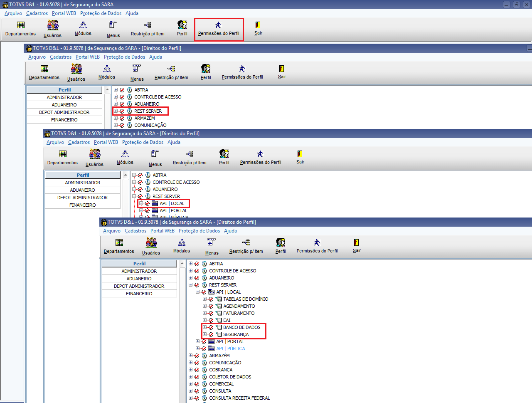Expand the API | PÚBLICA node in bottom front window
The image size is (532, 403).
(x=198, y=349)
